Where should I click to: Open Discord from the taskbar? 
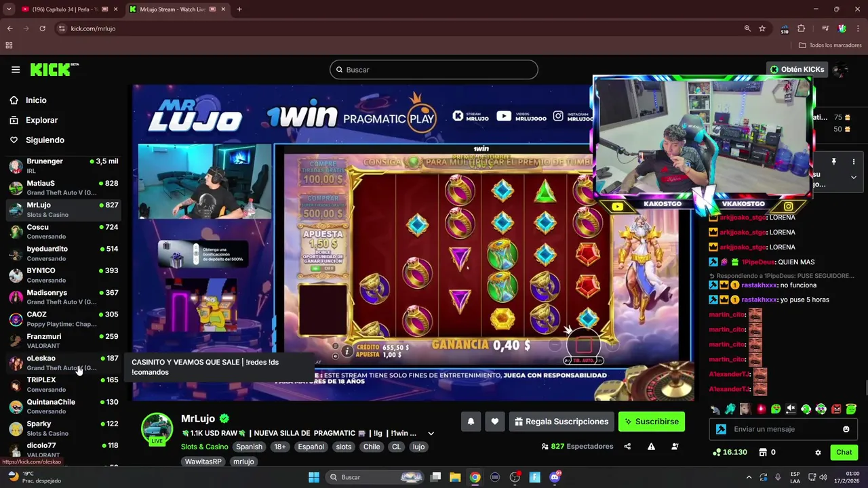pos(555,477)
